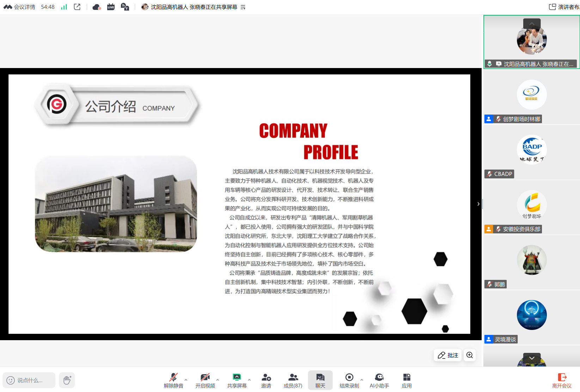Click the muted mic icon beside 郭鹏
The height and width of the screenshot is (392, 580).
pos(489,284)
